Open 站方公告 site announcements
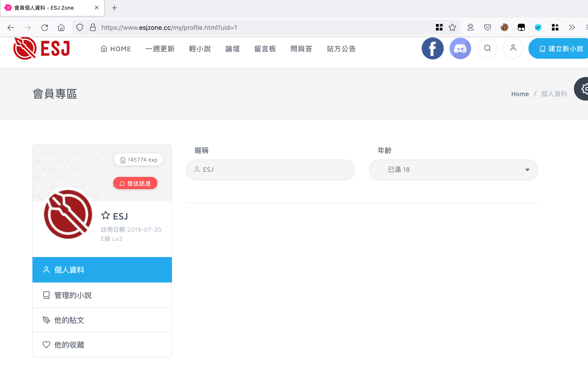 tap(341, 49)
